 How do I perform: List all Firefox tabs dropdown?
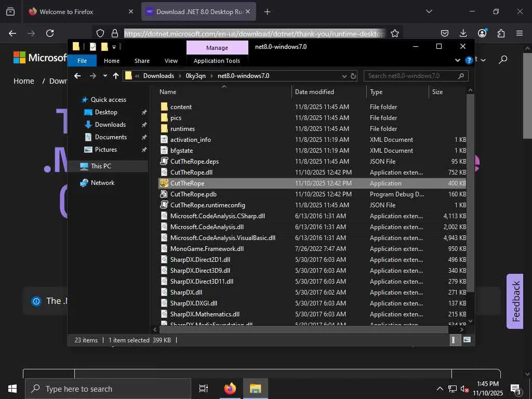click(429, 11)
